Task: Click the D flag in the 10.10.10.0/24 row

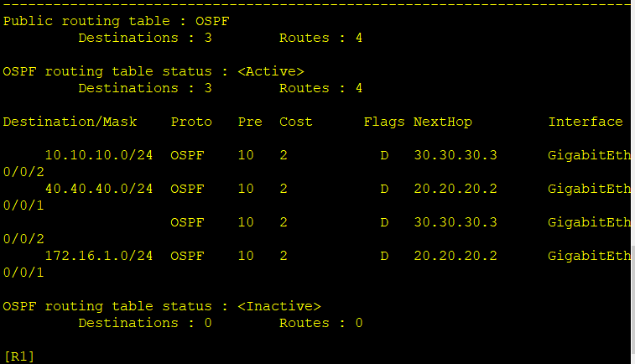Action: [384, 155]
